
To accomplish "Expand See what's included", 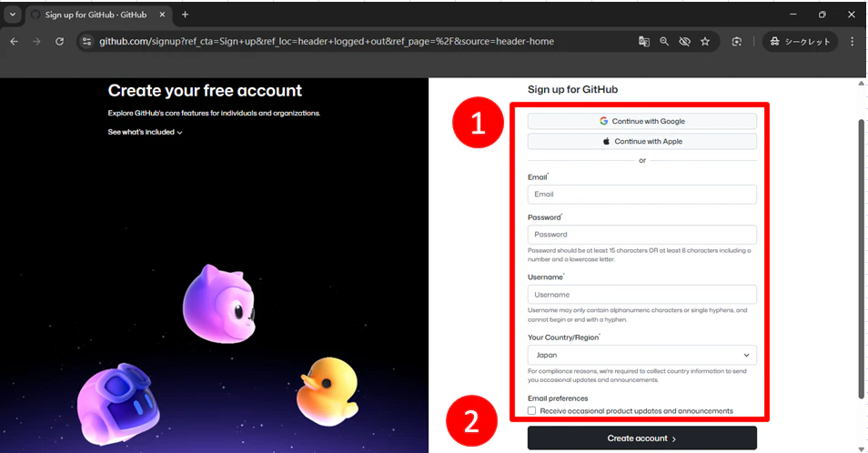I will (x=145, y=132).
